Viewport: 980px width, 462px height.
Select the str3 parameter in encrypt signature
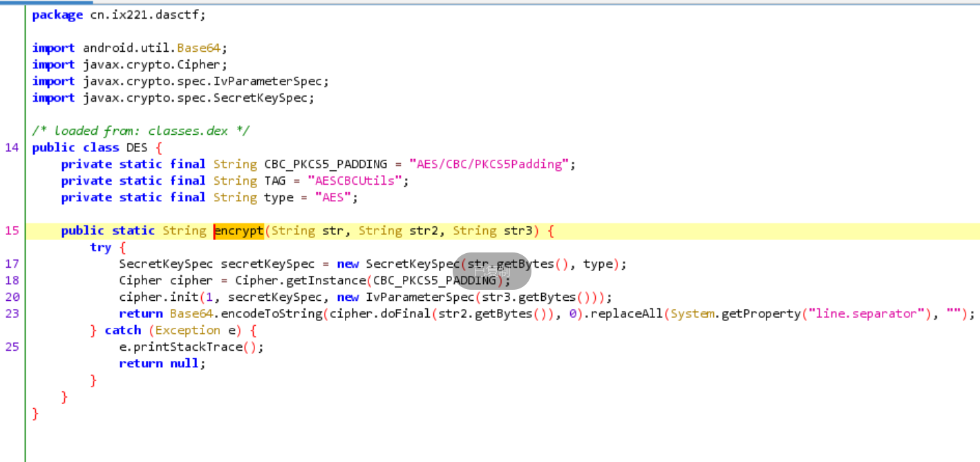pyautogui.click(x=518, y=231)
